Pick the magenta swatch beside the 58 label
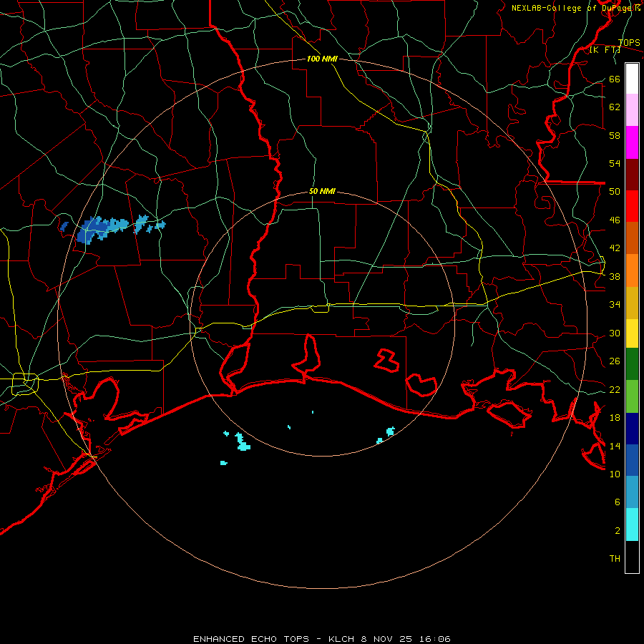Viewport: 644px width, 644px height. coord(632,142)
